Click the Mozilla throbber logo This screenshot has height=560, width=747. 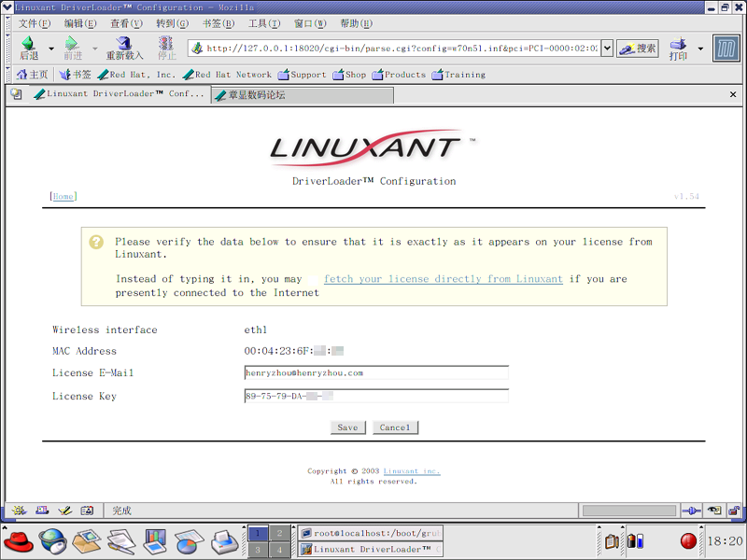click(726, 49)
